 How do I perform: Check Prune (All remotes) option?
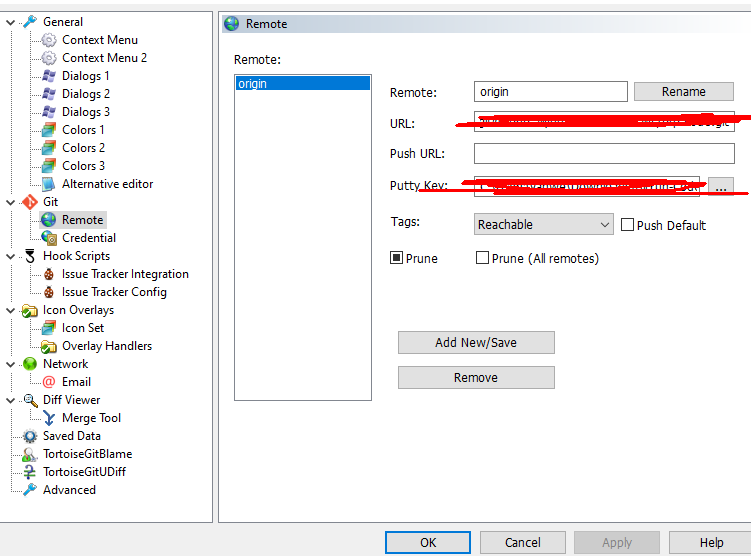(482, 258)
